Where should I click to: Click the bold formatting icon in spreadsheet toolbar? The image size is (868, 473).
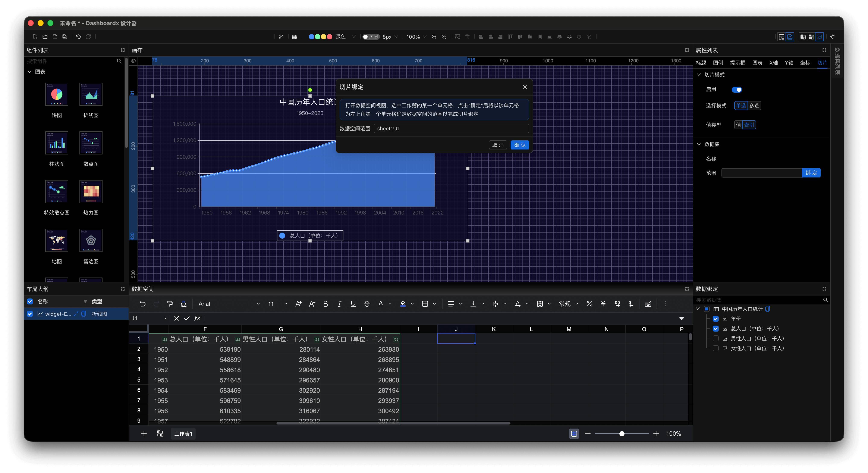tap(325, 304)
